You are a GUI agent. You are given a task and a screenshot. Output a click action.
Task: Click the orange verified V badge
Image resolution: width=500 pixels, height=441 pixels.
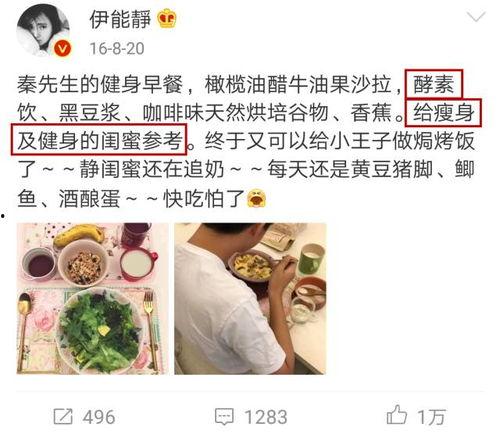(62, 49)
